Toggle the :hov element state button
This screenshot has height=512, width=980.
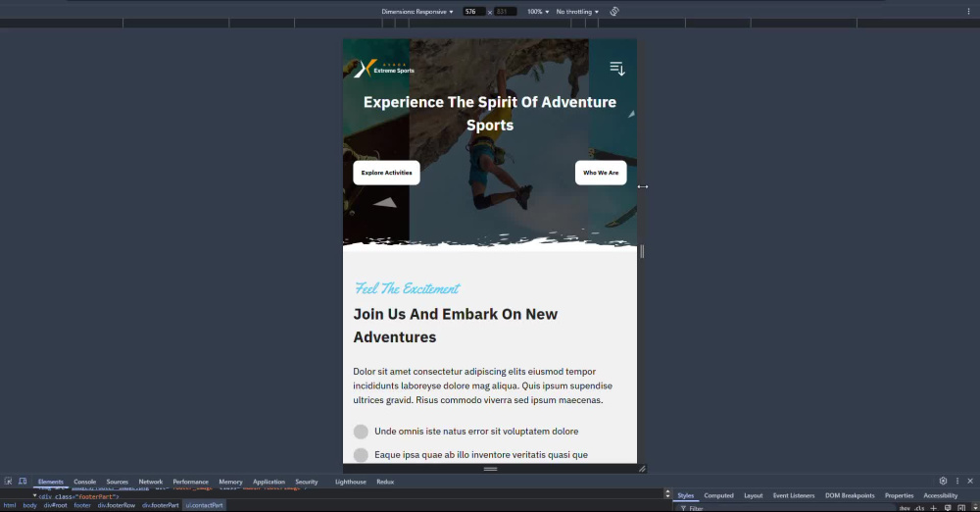pos(905,508)
